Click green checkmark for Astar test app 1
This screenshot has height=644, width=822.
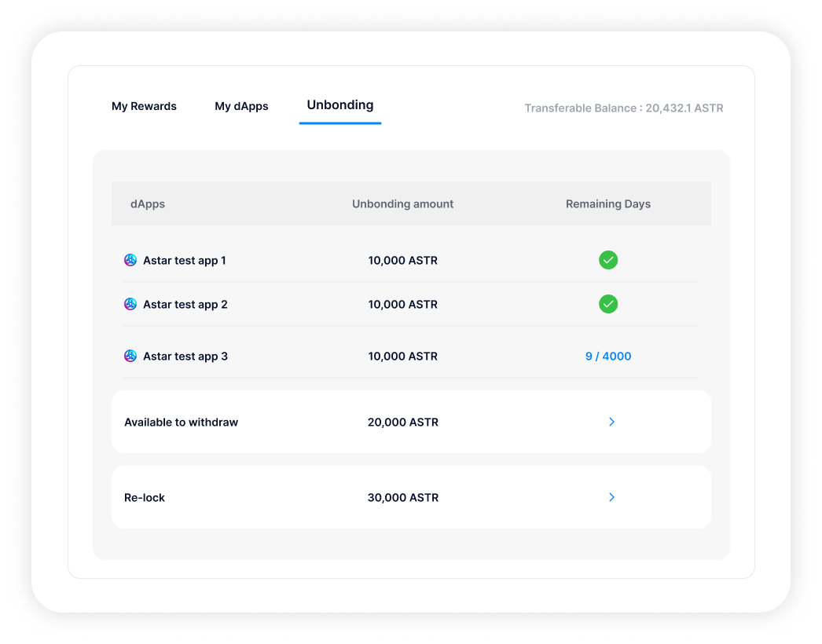coord(607,260)
